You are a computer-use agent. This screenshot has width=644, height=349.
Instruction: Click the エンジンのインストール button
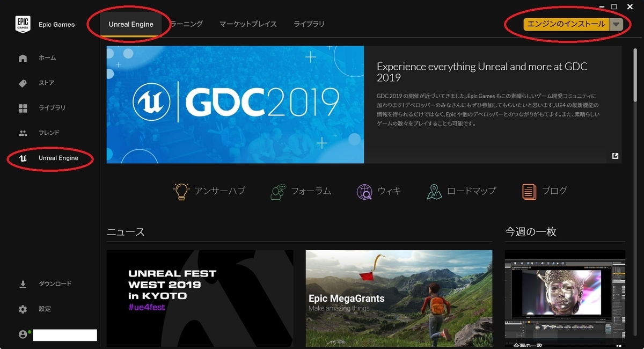pyautogui.click(x=566, y=24)
